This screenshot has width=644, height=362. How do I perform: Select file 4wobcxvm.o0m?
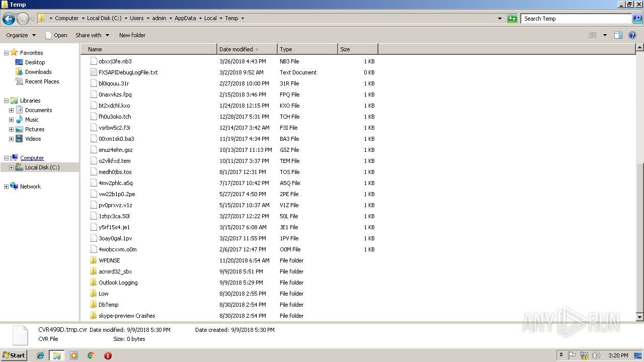118,249
